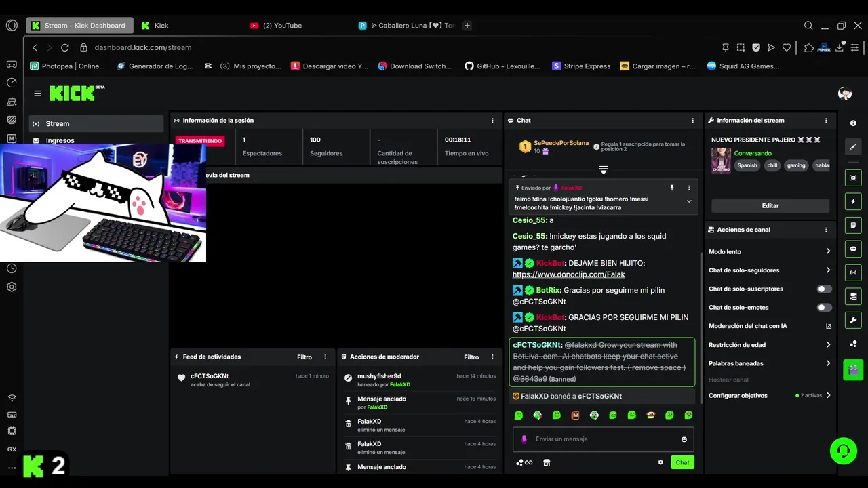868x488 pixels.
Task: Open the info icon in right sidebar
Action: [853, 123]
